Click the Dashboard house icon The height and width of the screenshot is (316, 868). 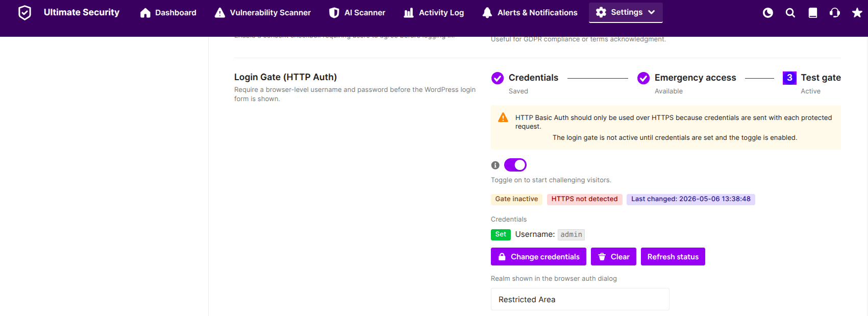click(x=145, y=13)
